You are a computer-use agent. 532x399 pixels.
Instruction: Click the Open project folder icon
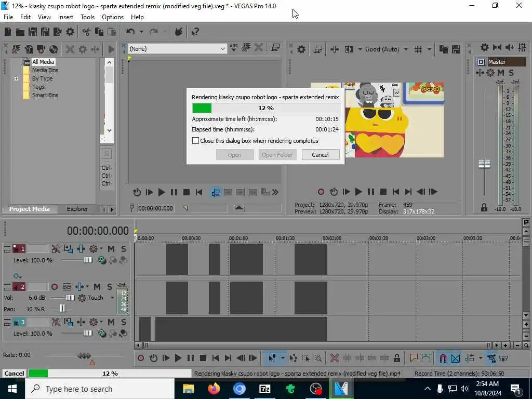pyautogui.click(x=20, y=32)
